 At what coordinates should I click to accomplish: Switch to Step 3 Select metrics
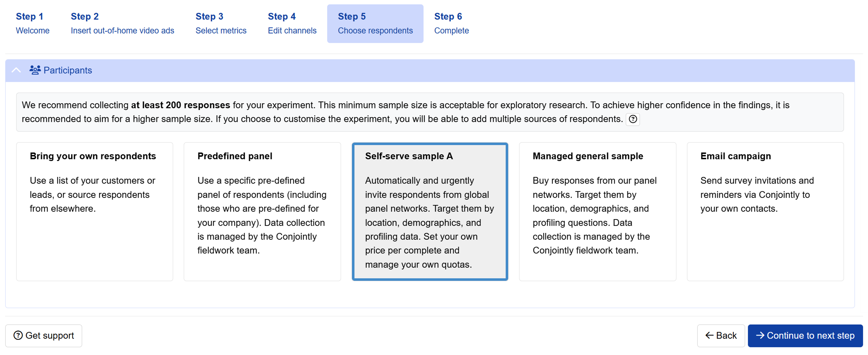221,24
